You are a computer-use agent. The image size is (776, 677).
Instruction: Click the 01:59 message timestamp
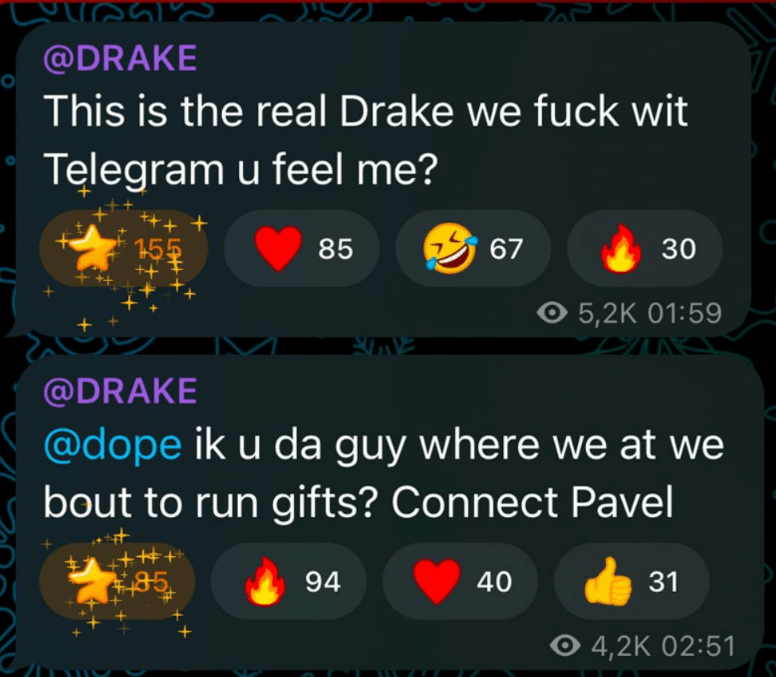tap(684, 313)
